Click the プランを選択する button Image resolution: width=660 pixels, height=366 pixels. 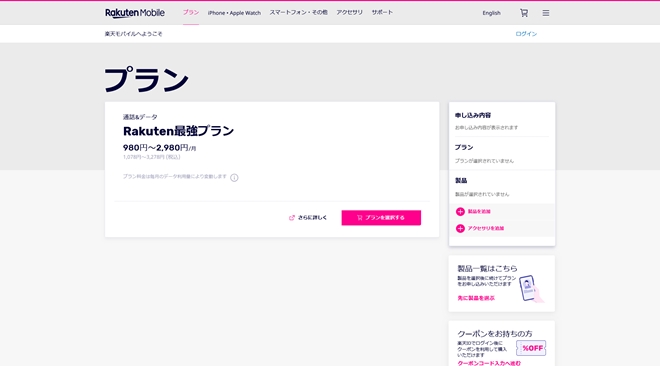[x=381, y=218]
